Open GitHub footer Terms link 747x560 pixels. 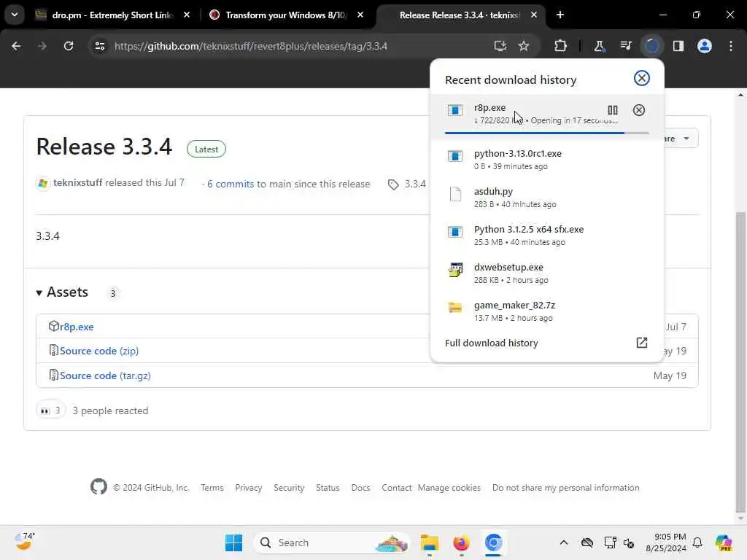(x=212, y=488)
